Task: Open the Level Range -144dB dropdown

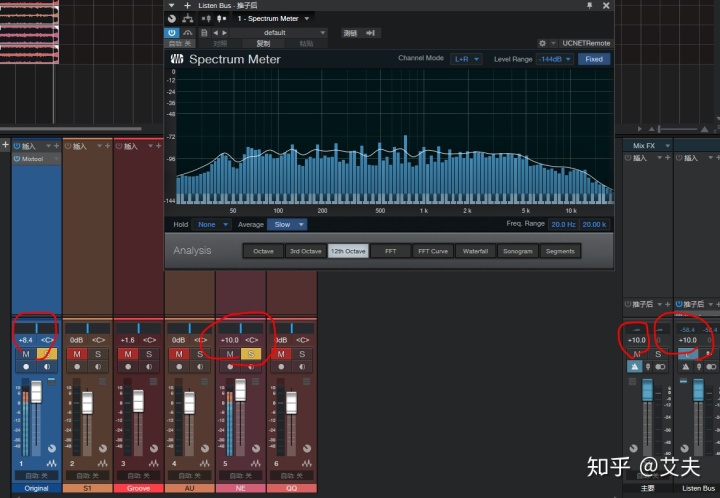Action: 555,59
